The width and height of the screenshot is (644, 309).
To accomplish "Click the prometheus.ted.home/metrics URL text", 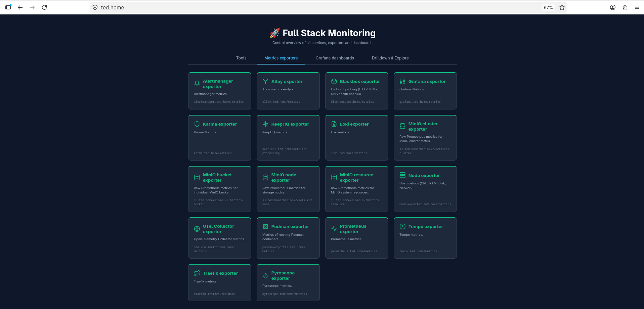I will [x=354, y=251].
